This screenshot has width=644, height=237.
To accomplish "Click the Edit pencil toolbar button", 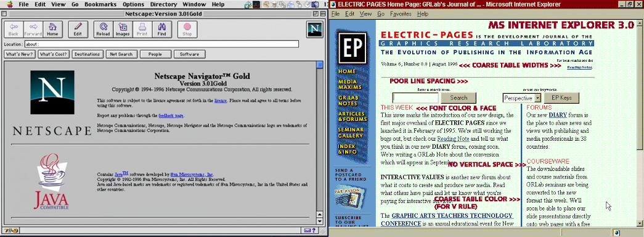I will click(x=78, y=29).
